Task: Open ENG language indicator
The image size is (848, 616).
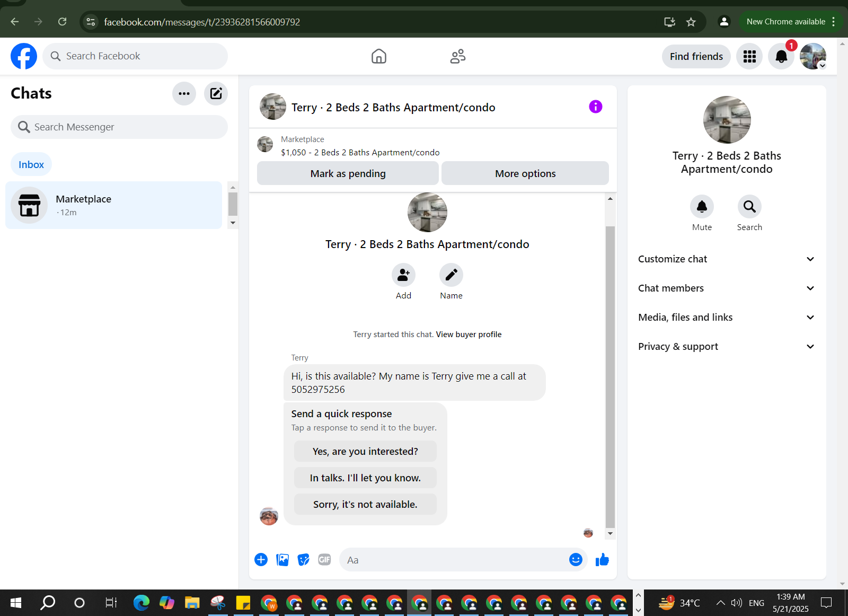Action: (x=756, y=603)
